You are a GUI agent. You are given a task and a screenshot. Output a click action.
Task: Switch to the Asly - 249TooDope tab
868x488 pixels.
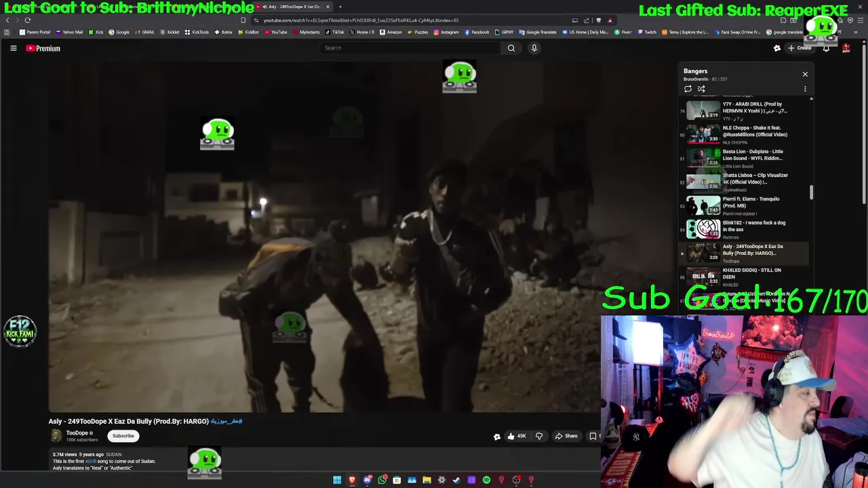293,7
